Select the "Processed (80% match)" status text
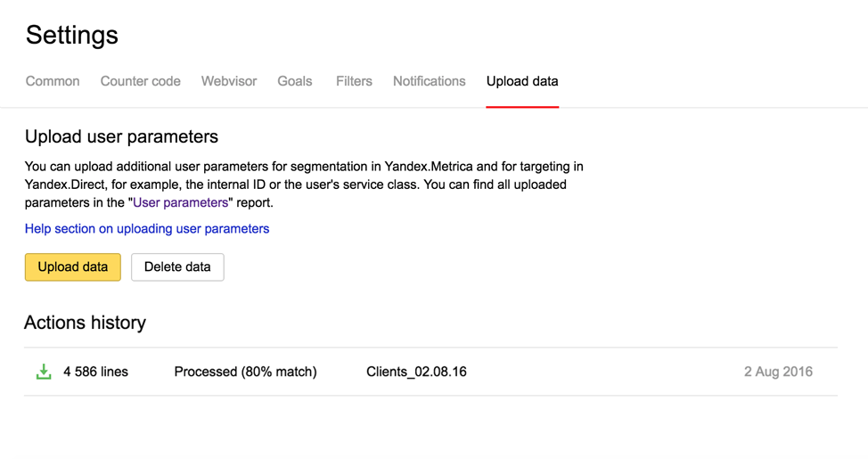 tap(245, 372)
